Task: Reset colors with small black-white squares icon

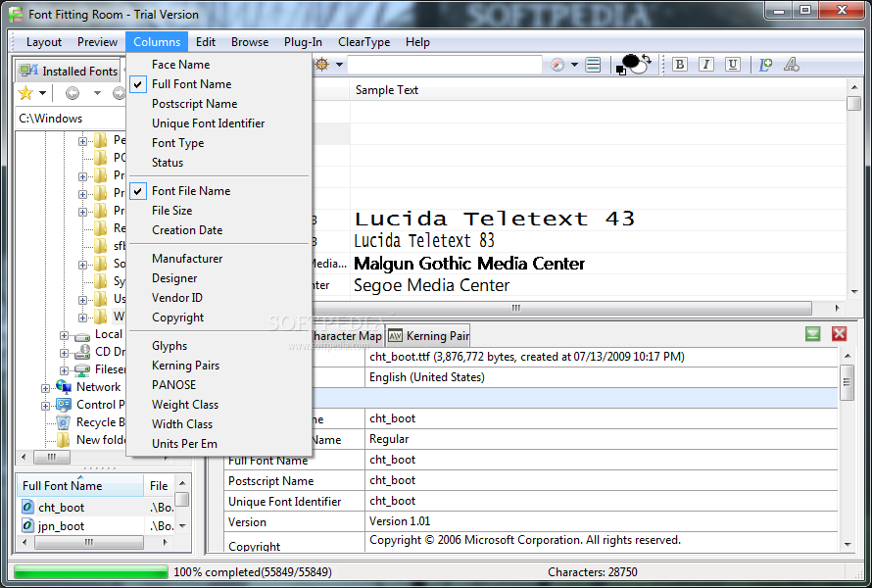Action: 620,71
